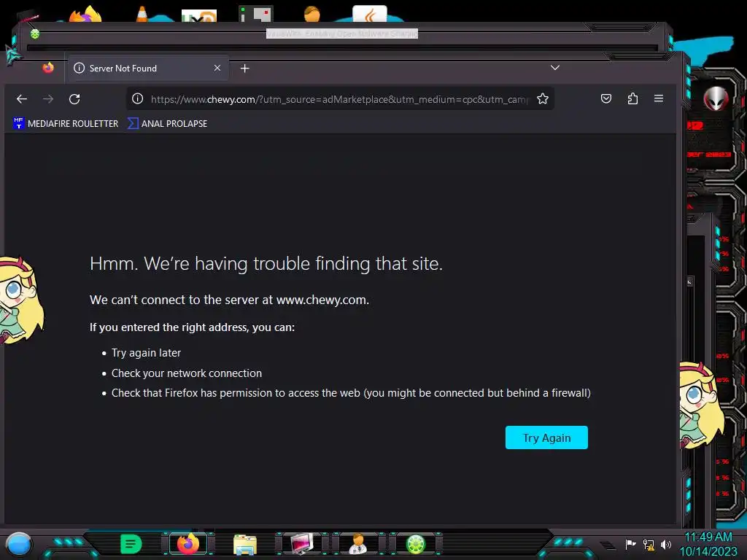
Task: Open the lime icon app in taskbar
Action: coord(415,544)
